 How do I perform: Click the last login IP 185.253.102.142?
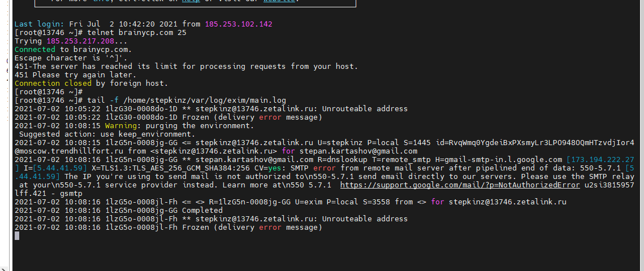pos(239,24)
